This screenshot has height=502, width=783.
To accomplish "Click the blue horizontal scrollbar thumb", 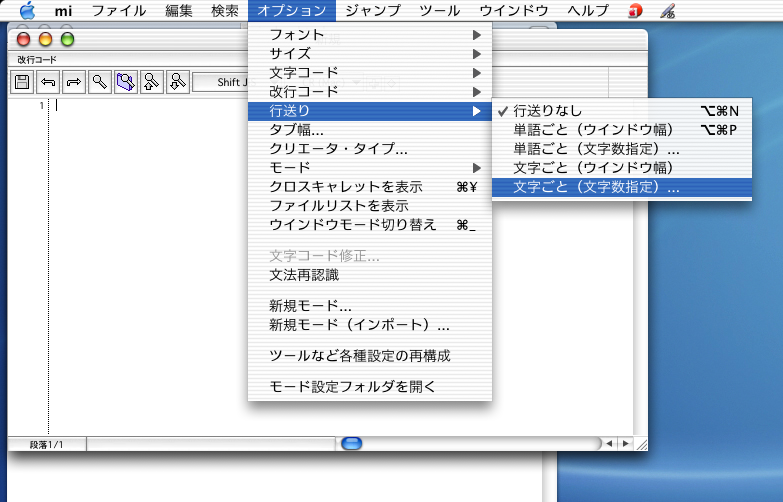I will point(351,443).
